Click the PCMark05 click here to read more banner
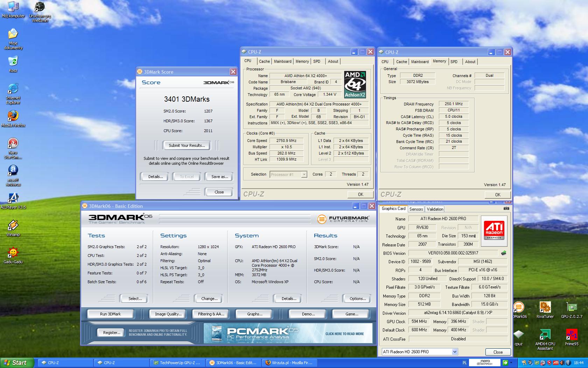 pyautogui.click(x=288, y=333)
